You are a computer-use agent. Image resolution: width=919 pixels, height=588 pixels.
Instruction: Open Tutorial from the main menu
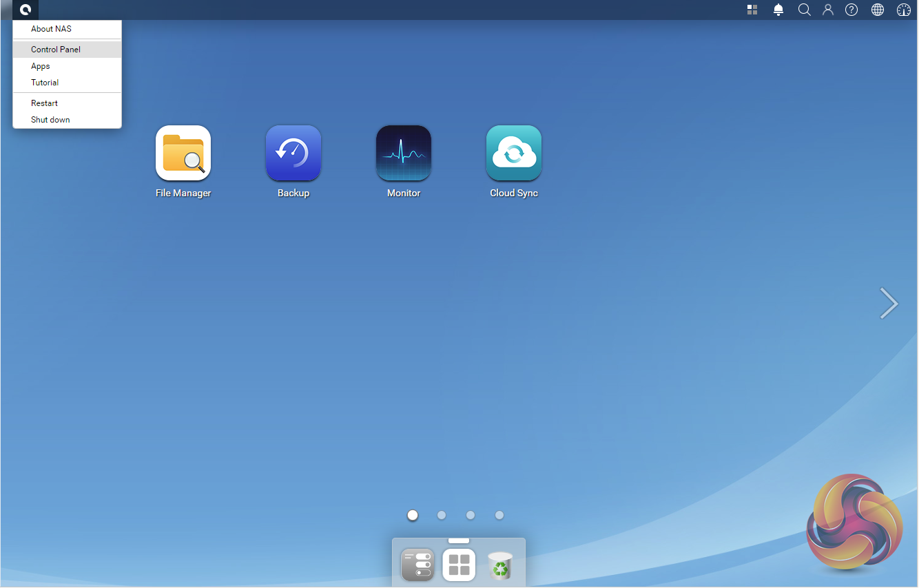[x=68, y=83]
